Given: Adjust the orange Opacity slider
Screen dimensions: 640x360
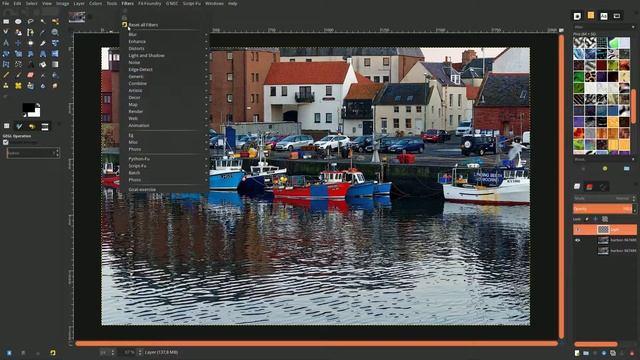Looking at the screenshot, I should 603,209.
